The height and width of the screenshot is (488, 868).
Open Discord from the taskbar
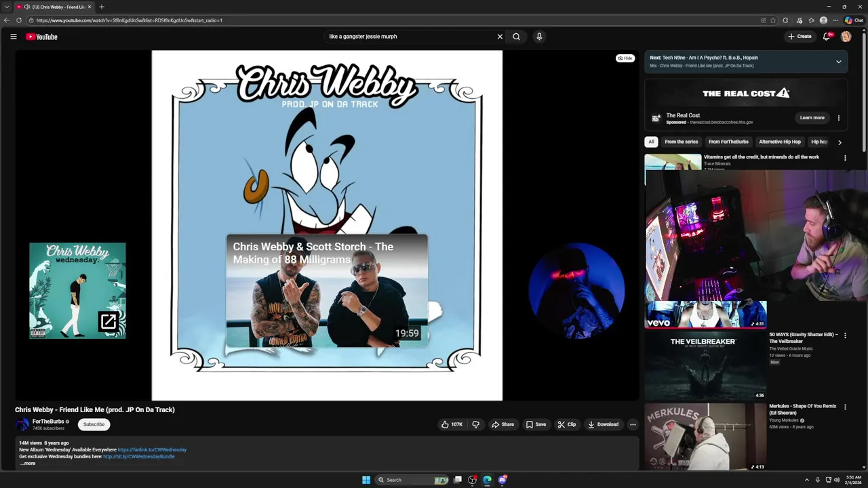pyautogui.click(x=502, y=480)
